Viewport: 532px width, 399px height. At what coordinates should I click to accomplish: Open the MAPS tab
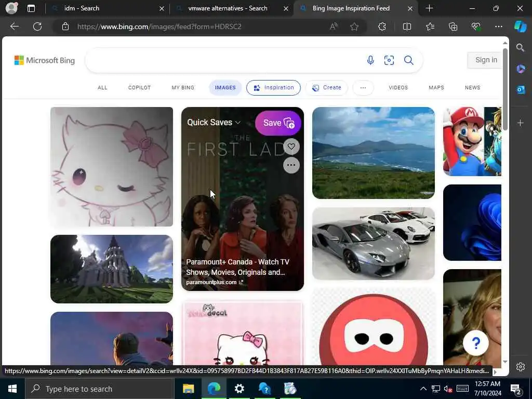point(436,87)
